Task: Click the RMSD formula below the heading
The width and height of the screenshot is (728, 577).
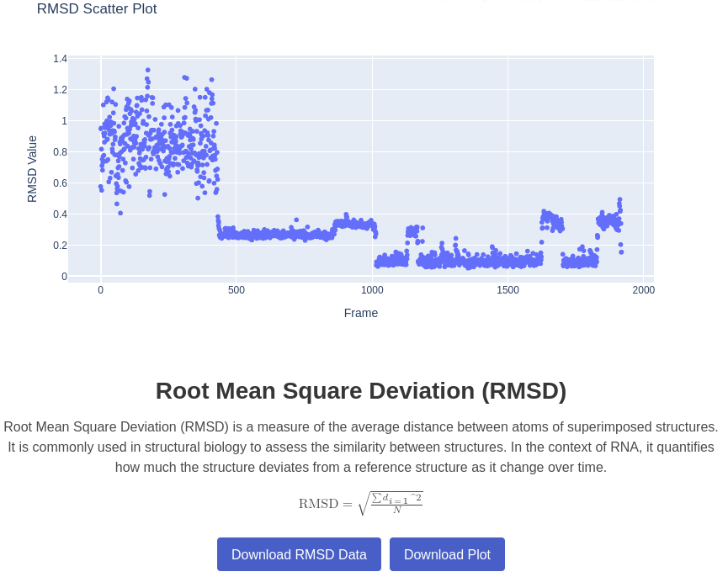Action: pos(361,502)
